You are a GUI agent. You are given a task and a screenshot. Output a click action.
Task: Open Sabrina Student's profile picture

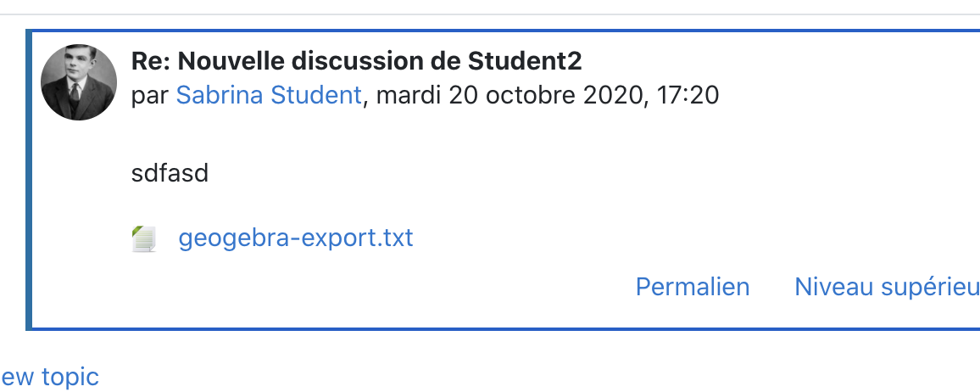click(x=79, y=82)
